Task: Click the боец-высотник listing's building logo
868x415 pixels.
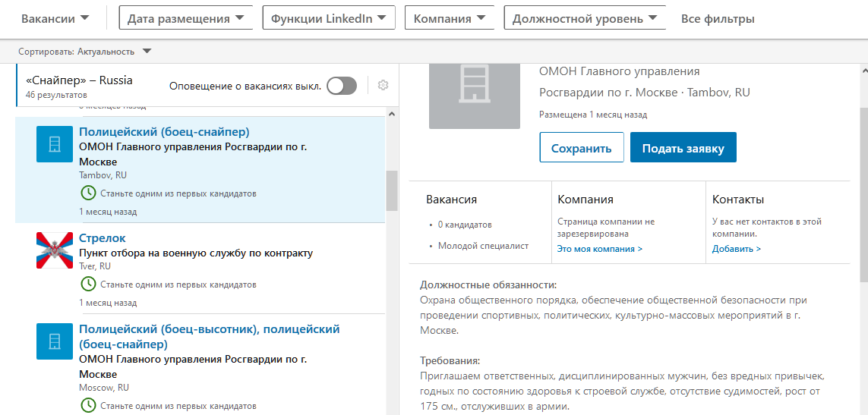Action: [55, 341]
